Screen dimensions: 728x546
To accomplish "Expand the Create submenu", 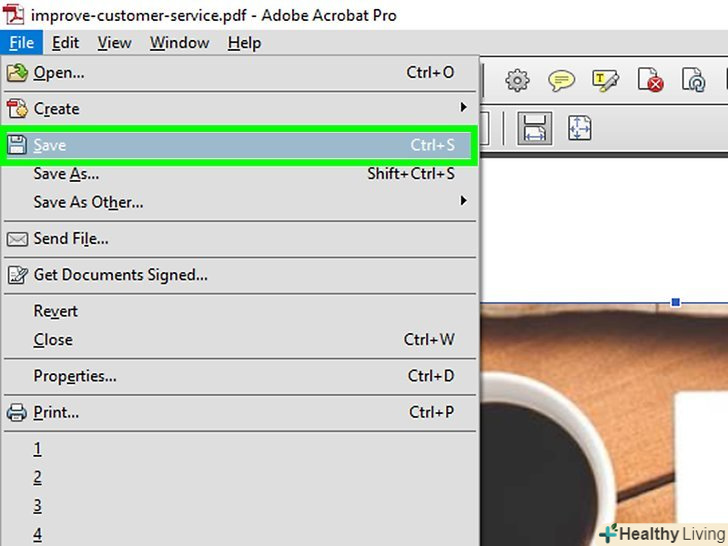I will 240,109.
